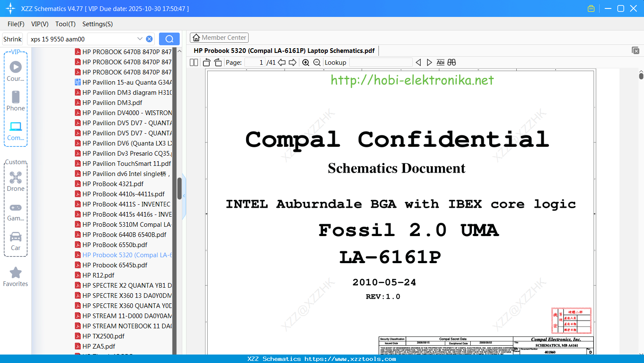Click the blue search button
This screenshot has height=363, width=644.
click(x=169, y=39)
